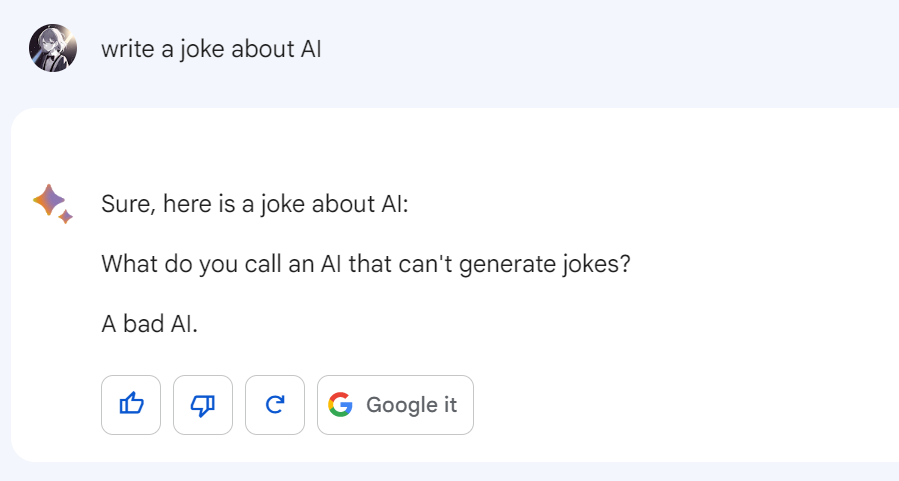Click the word 'bad' in the punchline
899x481 pixels.
coord(143,326)
